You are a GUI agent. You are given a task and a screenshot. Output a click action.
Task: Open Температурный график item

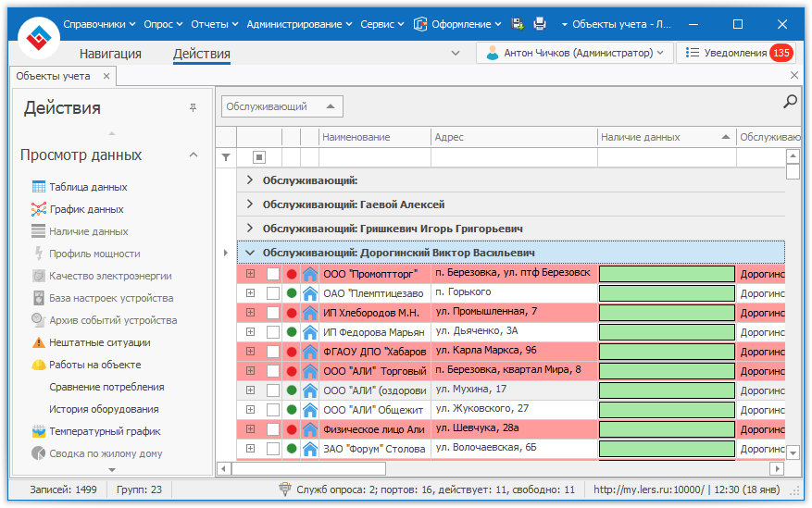pyautogui.click(x=105, y=431)
